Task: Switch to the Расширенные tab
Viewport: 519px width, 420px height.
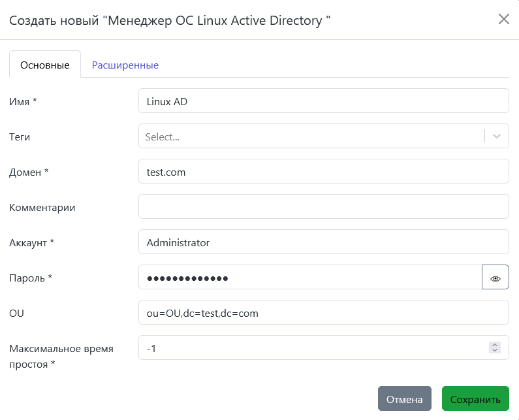Action: pyautogui.click(x=125, y=65)
